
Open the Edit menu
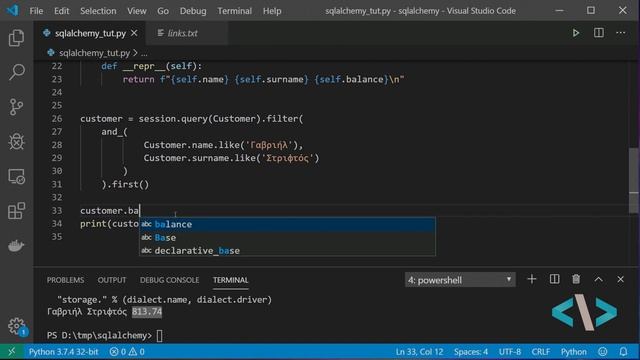61,11
